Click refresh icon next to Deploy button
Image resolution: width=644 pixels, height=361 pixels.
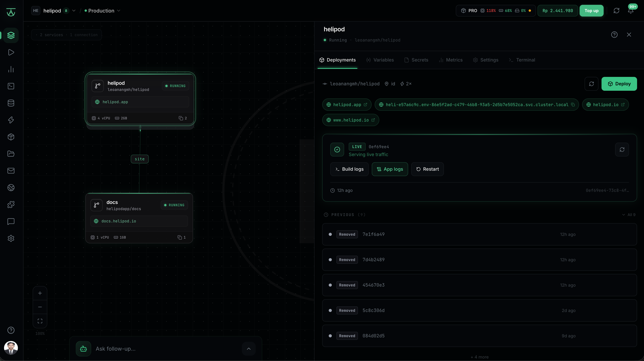click(x=592, y=84)
